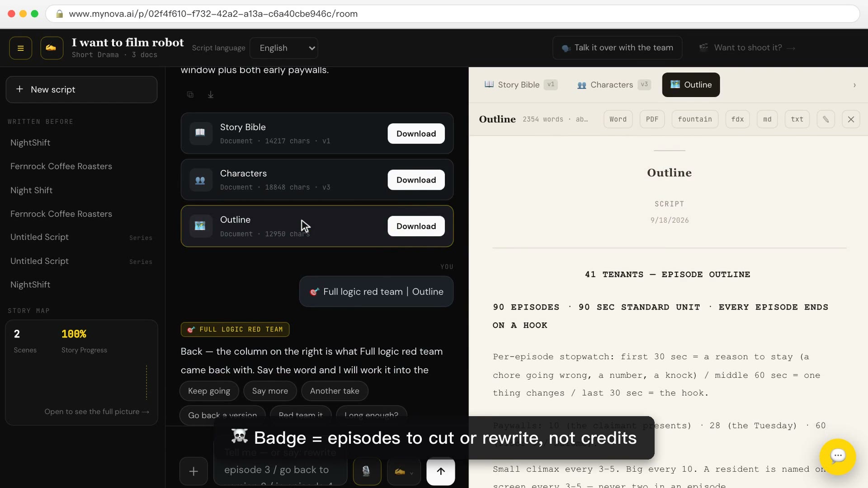Click the Outline map icon in card

coord(200,226)
